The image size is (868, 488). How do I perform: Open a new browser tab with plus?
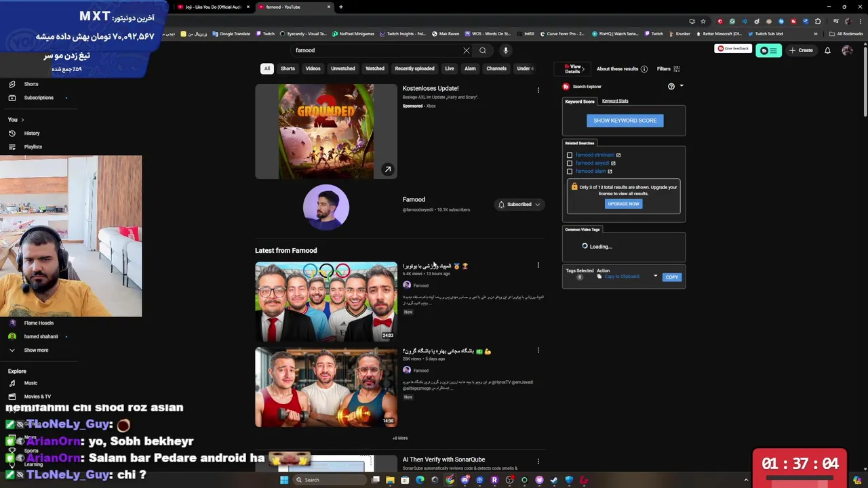(340, 7)
